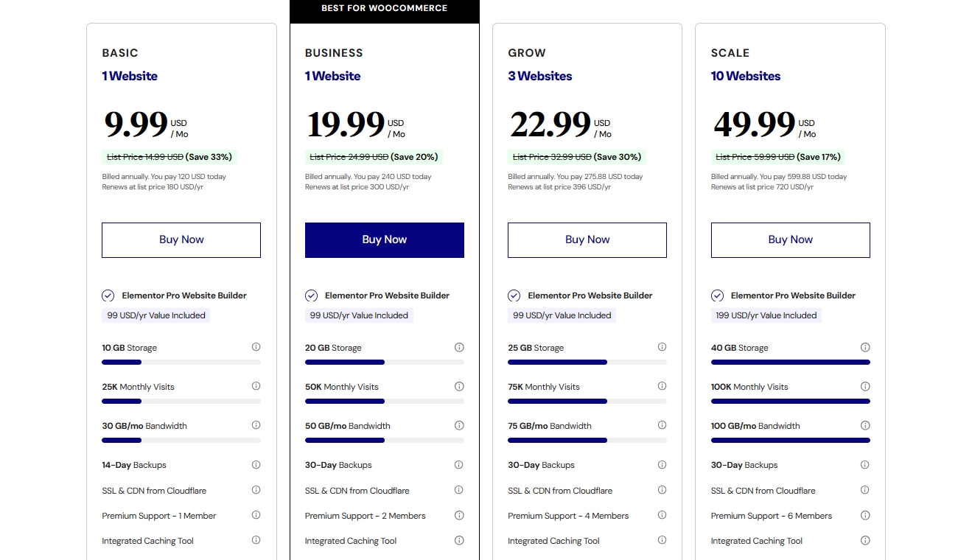Click the Basic plan 25K Monthly Visits bar
972x560 pixels.
click(181, 402)
